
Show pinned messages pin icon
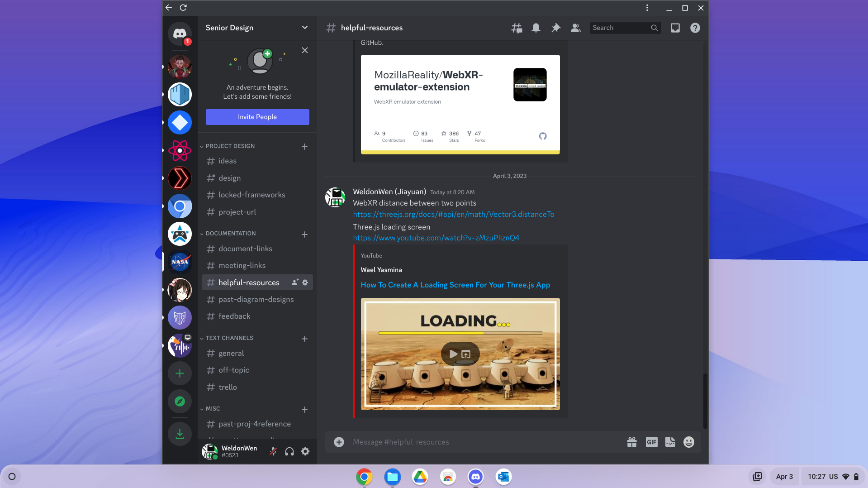[555, 28]
